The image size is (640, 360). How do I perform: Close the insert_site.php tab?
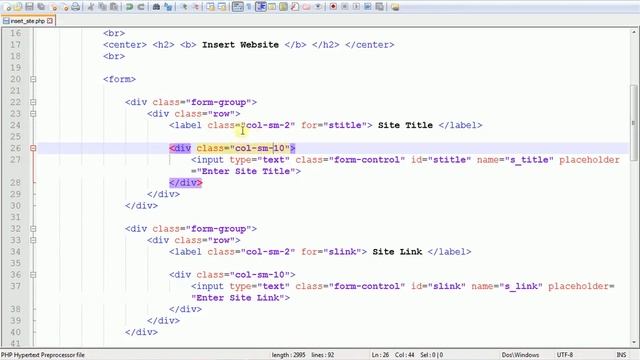coord(50,21)
